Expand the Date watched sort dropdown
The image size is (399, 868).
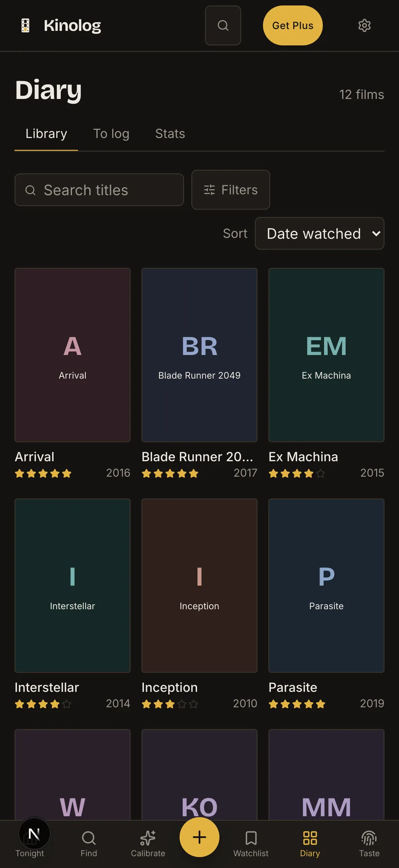[x=320, y=233]
